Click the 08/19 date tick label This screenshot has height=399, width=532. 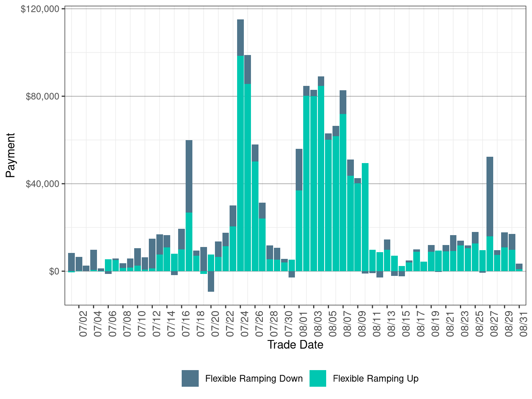[435, 324]
